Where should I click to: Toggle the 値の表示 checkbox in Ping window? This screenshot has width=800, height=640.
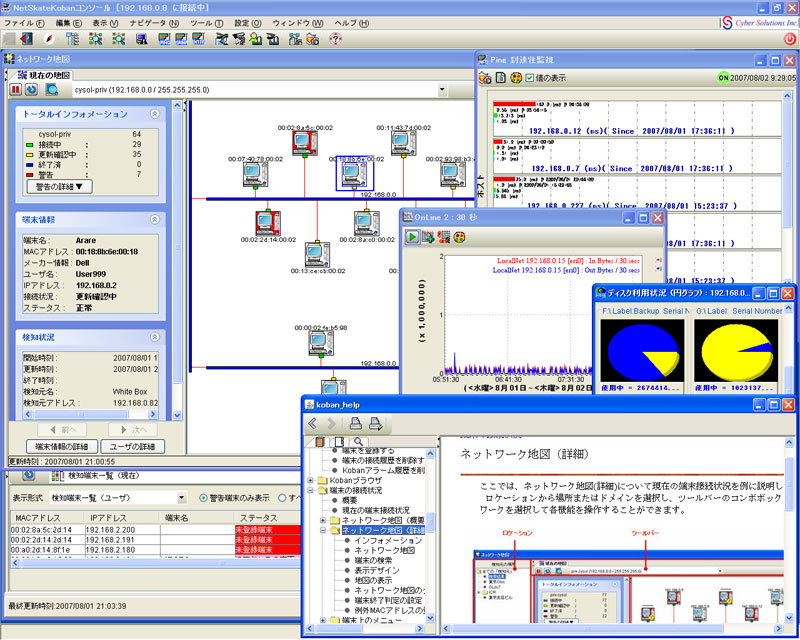530,78
